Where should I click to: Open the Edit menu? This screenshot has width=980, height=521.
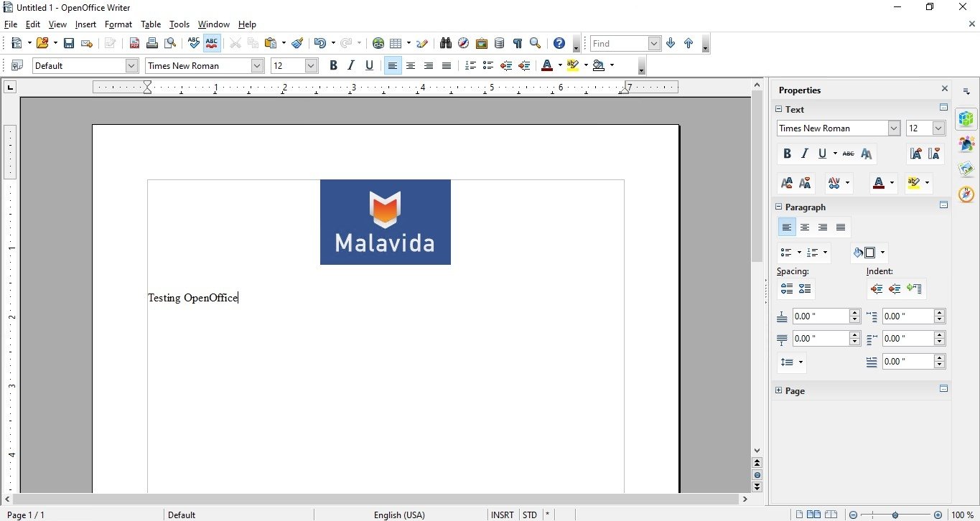[32, 24]
